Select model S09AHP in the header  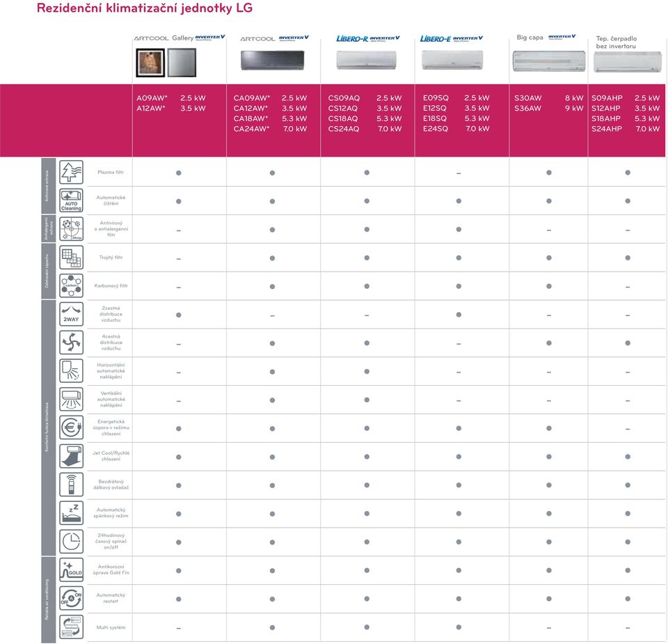click(x=607, y=98)
